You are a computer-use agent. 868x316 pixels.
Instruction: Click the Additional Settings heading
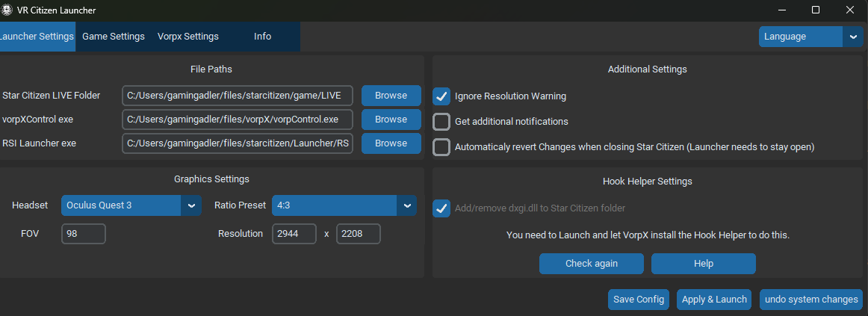(647, 69)
